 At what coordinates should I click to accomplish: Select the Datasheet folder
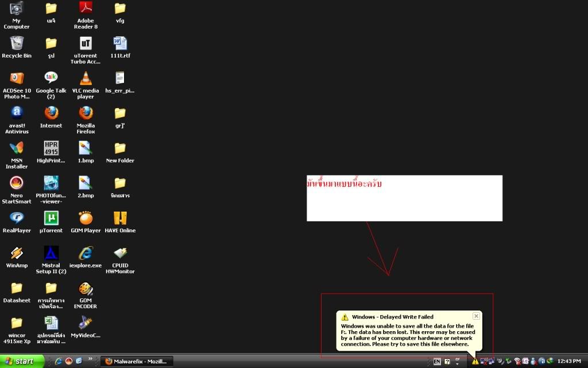point(17,289)
